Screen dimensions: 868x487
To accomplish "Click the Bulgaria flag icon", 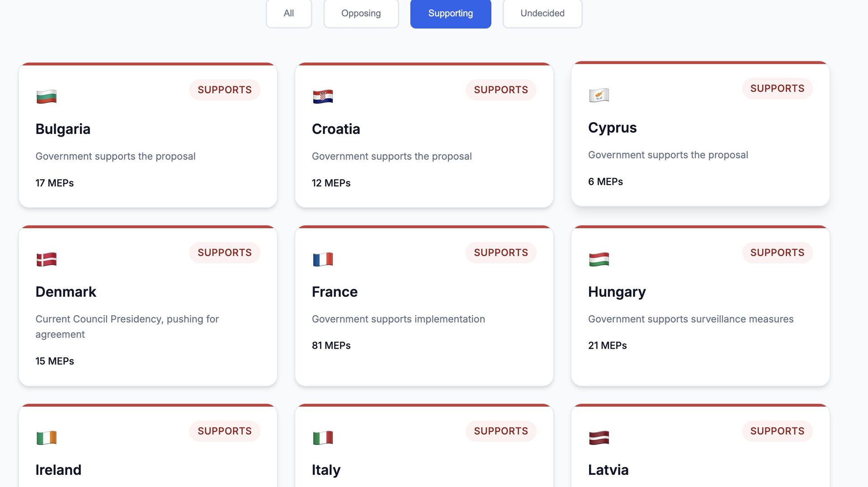I will point(47,97).
